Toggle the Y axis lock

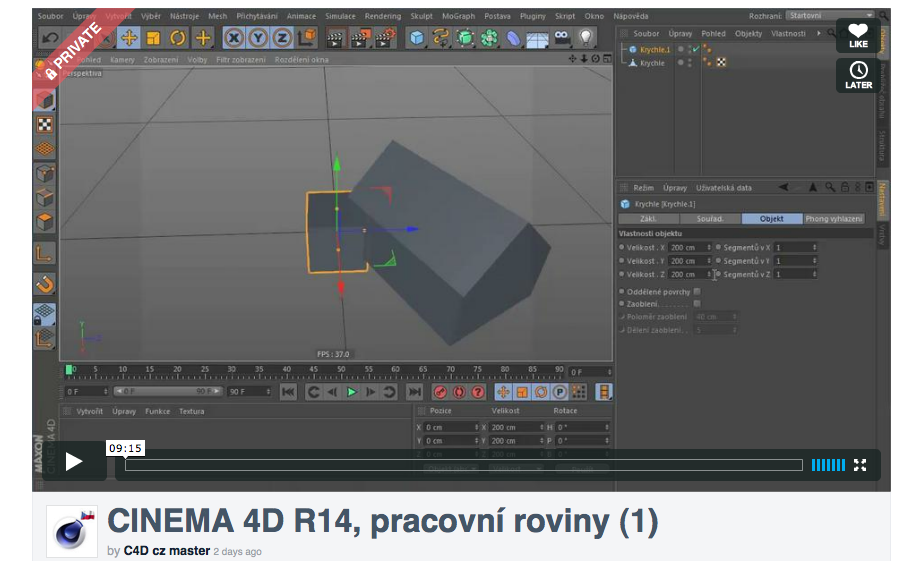point(258,38)
